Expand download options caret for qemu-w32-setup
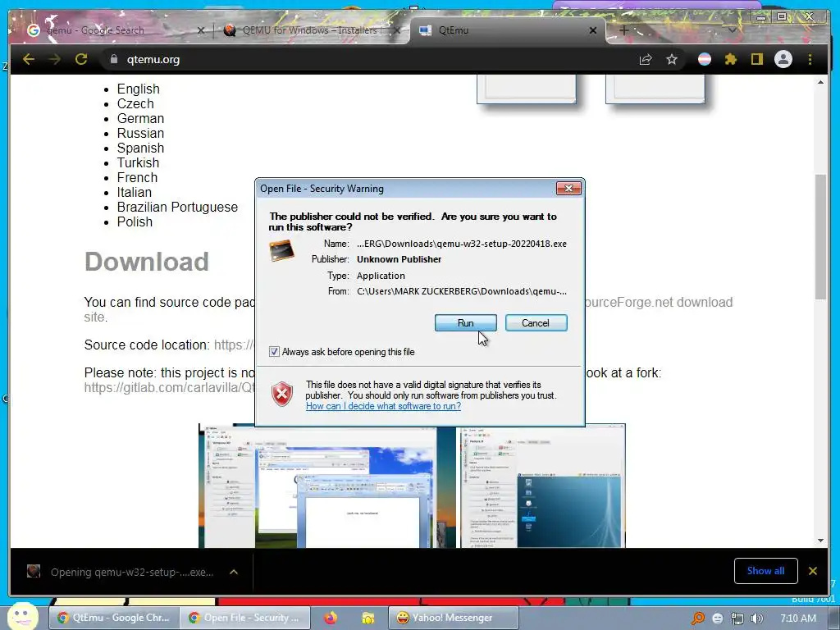The image size is (840, 630). pos(234,572)
